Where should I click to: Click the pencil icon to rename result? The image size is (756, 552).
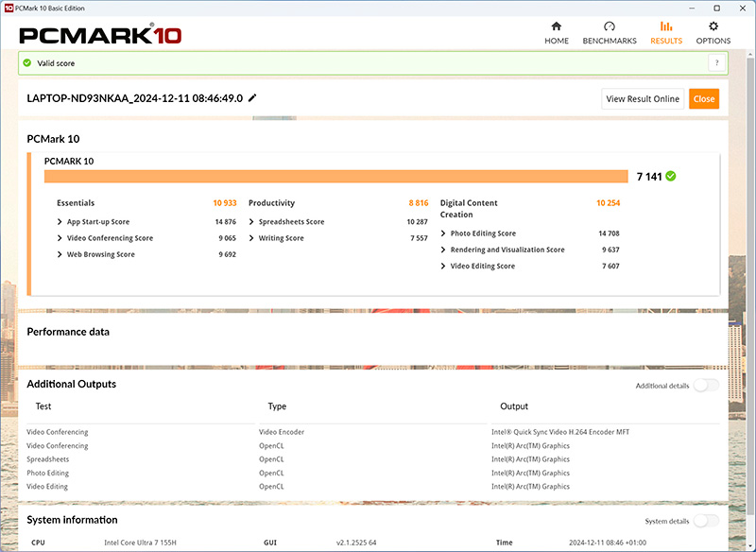(x=252, y=98)
